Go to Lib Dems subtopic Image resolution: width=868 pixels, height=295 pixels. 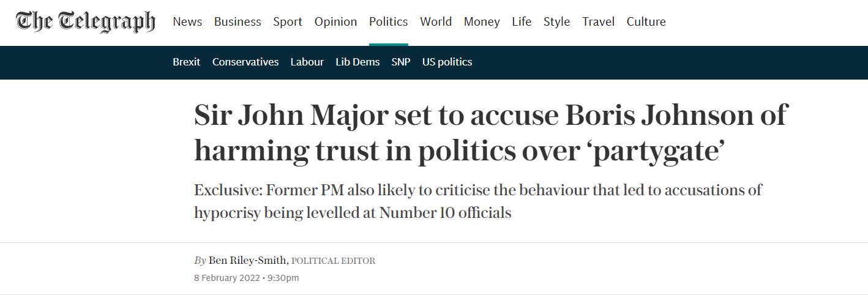point(357,62)
